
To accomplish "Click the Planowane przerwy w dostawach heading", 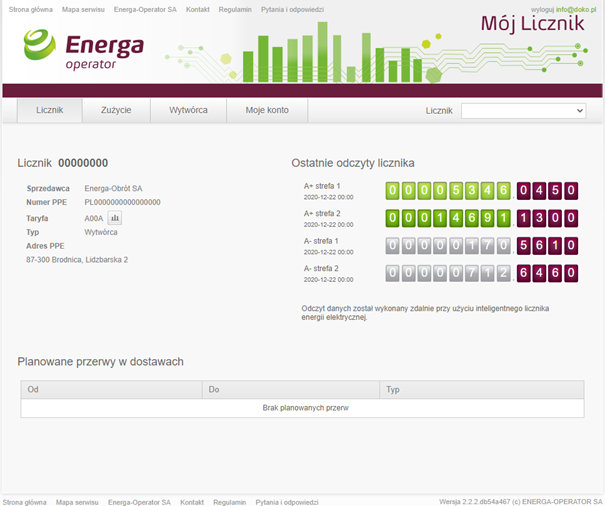I will tap(100, 362).
